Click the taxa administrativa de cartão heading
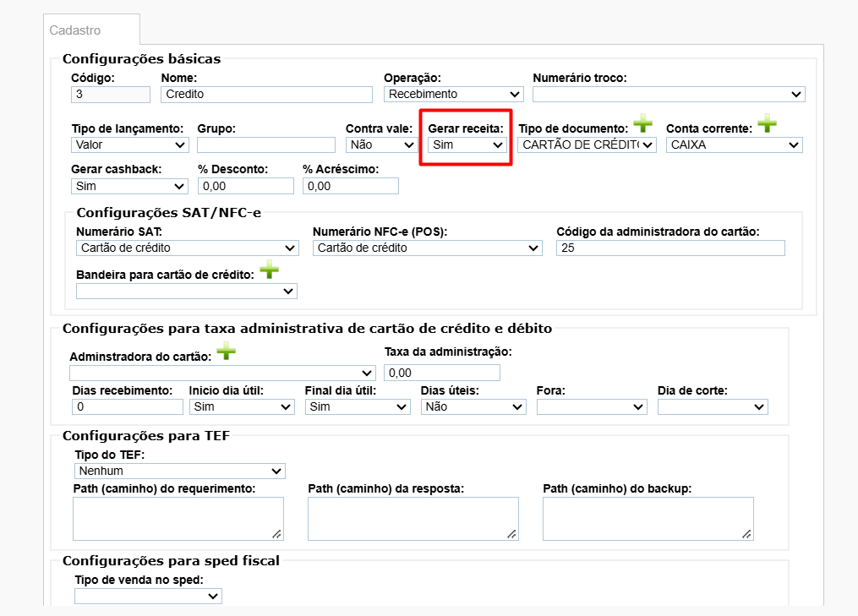The height and width of the screenshot is (616, 858). (x=307, y=329)
